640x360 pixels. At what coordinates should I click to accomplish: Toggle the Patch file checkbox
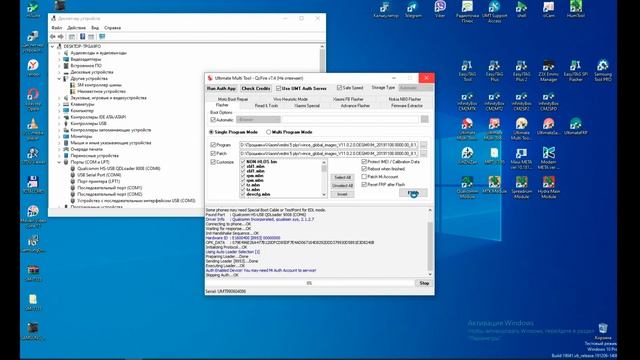tap(213, 153)
